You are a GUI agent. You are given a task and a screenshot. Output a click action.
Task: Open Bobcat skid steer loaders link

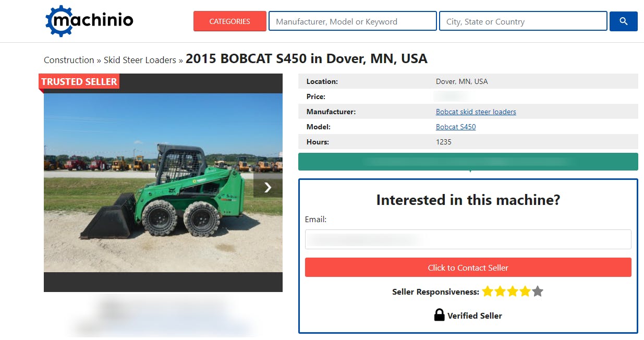476,112
